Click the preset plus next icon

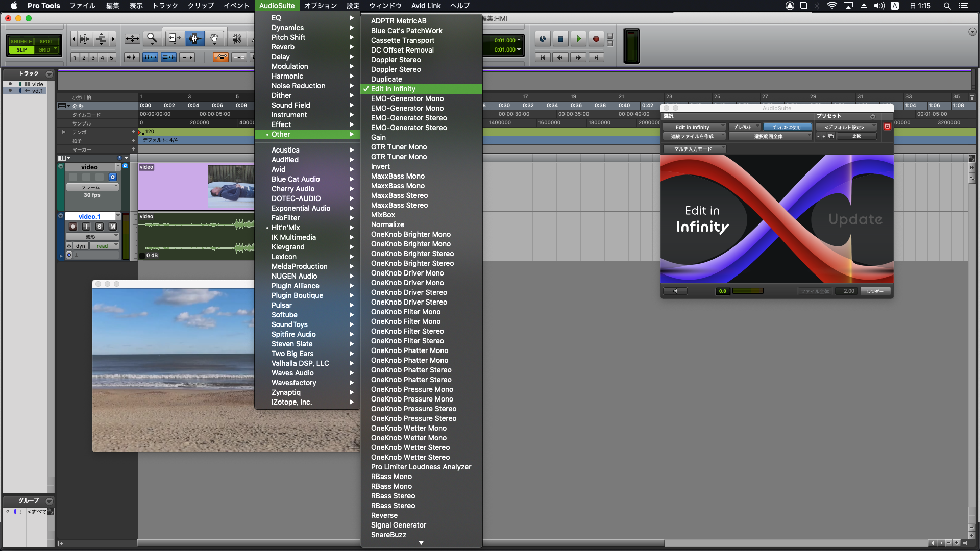pos(824,136)
